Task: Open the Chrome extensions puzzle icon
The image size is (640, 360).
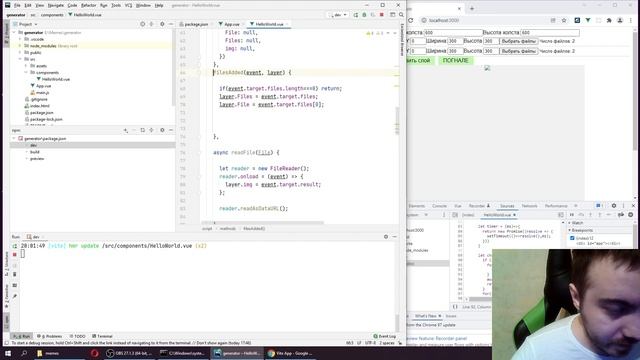Action: click(x=609, y=20)
